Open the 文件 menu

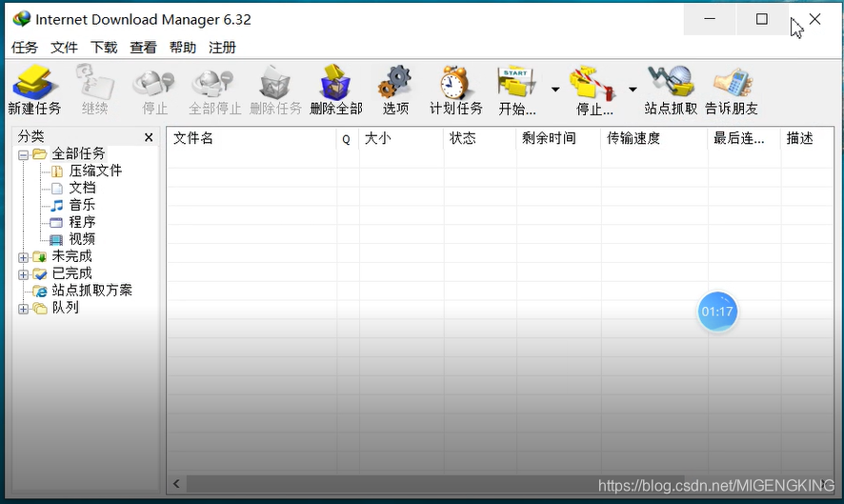coord(64,48)
